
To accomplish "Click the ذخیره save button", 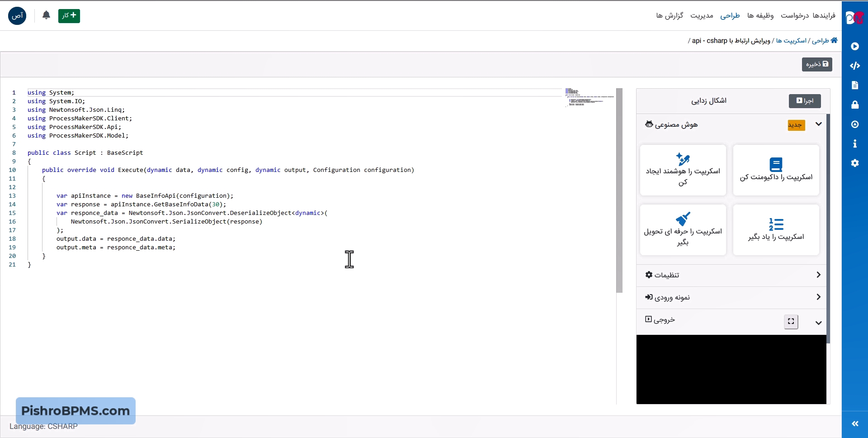I will coord(817,64).
